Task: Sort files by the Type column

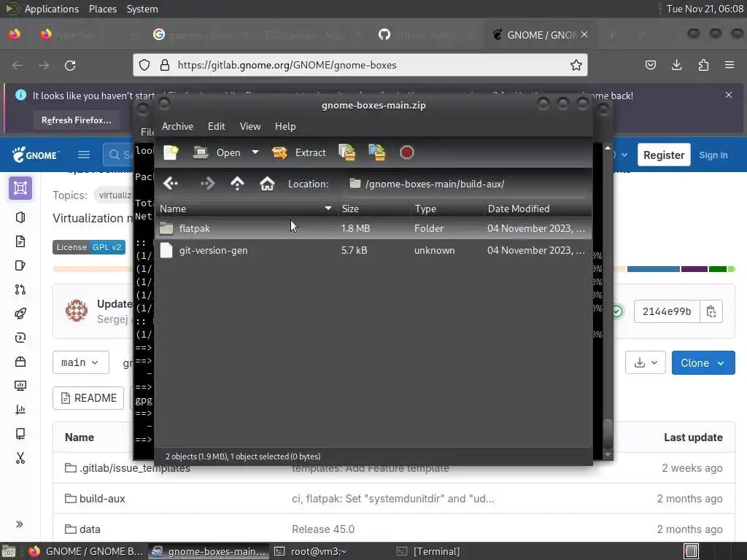Action: click(x=447, y=209)
